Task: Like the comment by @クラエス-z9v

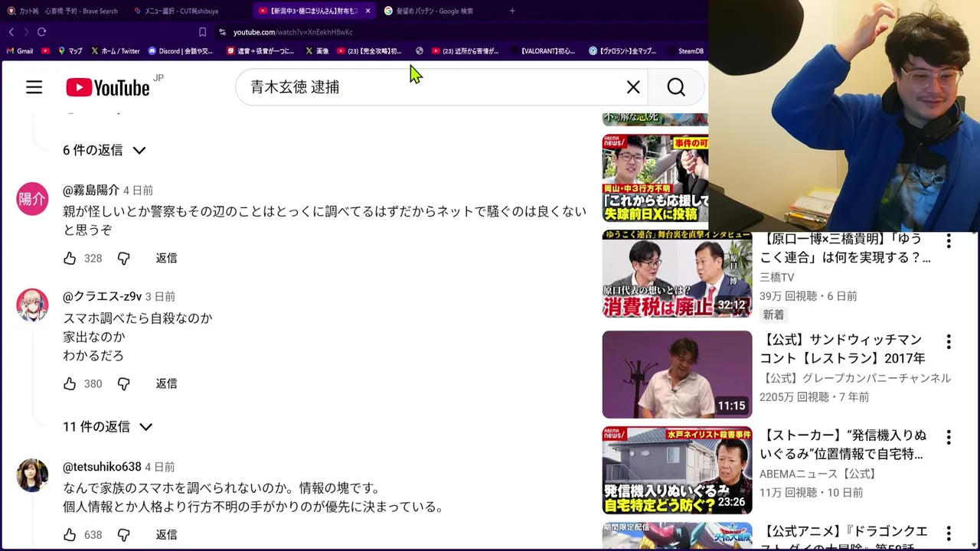Action: point(70,383)
